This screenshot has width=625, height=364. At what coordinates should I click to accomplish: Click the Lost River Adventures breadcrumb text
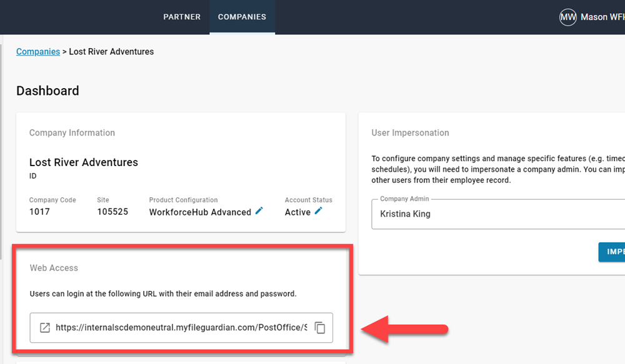click(x=111, y=52)
